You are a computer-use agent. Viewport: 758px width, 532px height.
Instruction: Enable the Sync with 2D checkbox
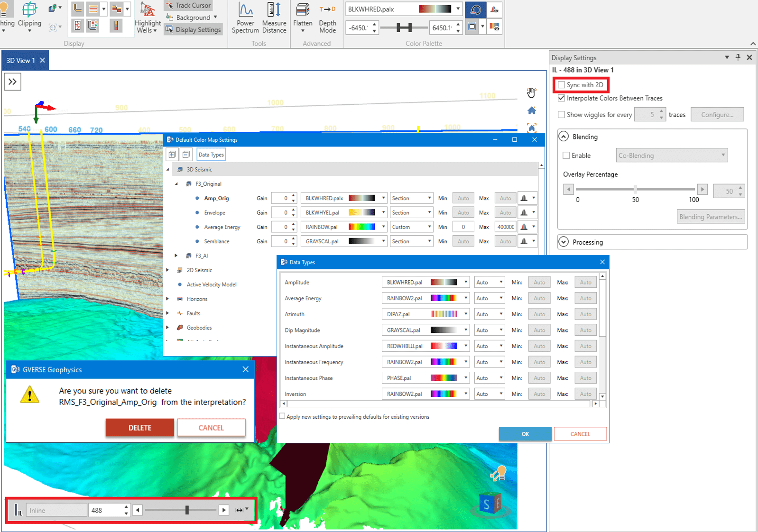click(x=562, y=85)
